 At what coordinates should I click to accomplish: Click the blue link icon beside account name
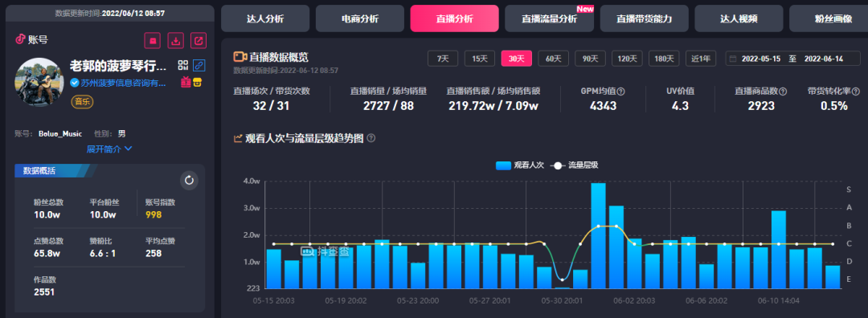point(199,65)
